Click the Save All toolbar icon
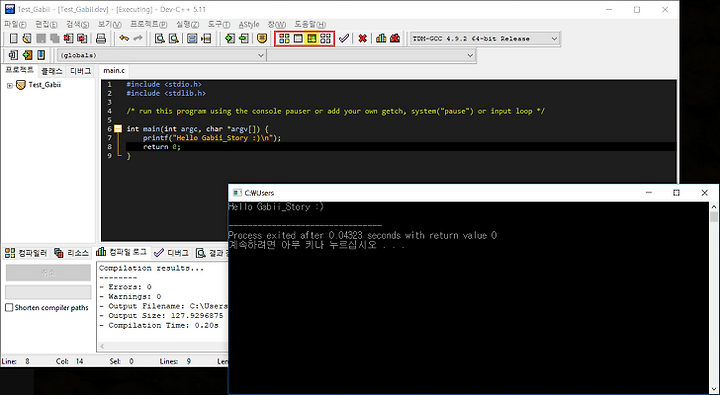The height and width of the screenshot is (395, 720). pos(55,39)
